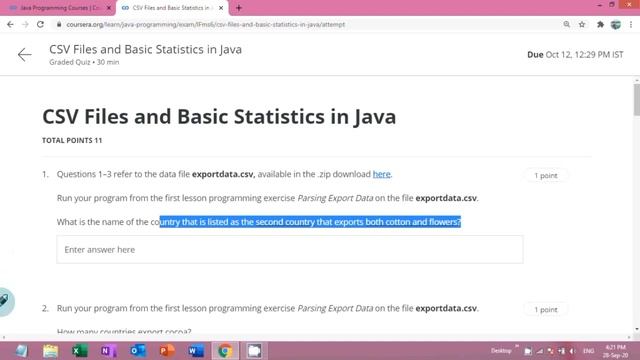Open PowerPoint from the taskbar

167,351
